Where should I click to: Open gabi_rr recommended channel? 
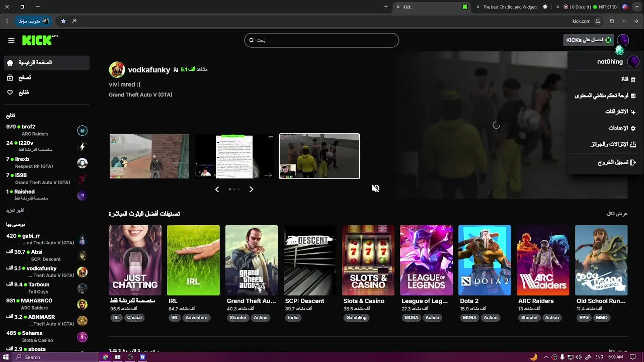click(x=46, y=239)
